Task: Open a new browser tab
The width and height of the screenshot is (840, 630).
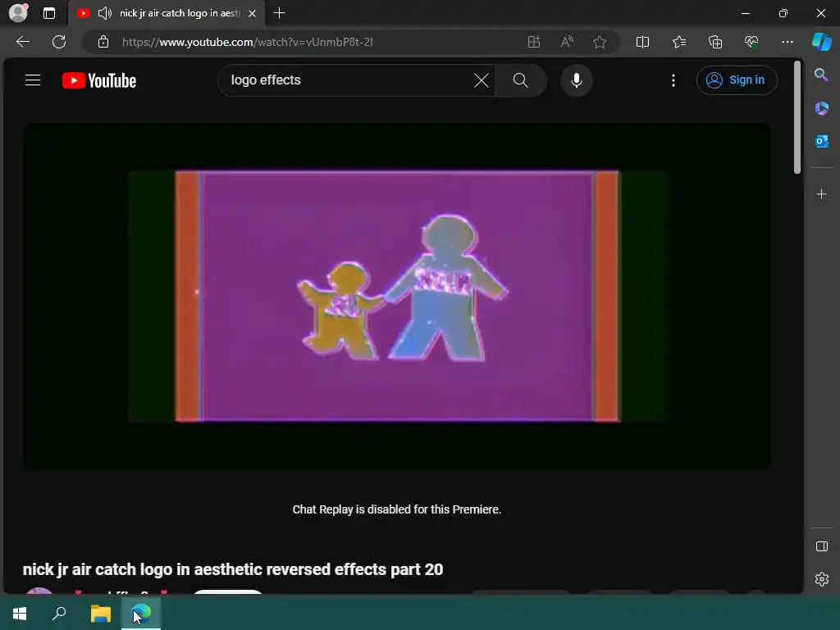Action: [x=279, y=13]
